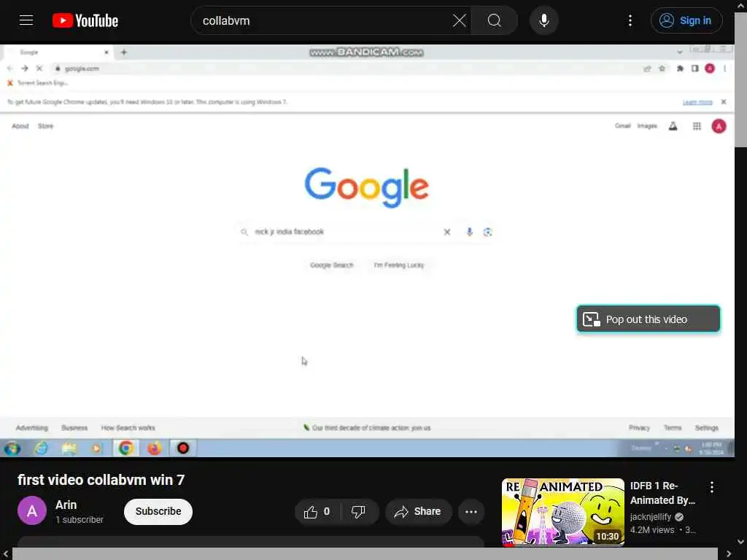Click Google Search button in video

pos(332,265)
